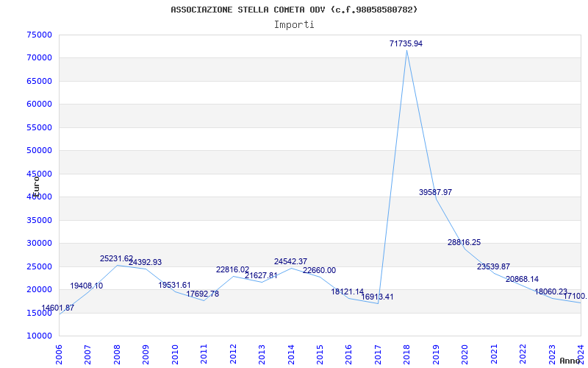Select the x-axis year 2023

pos(551,354)
